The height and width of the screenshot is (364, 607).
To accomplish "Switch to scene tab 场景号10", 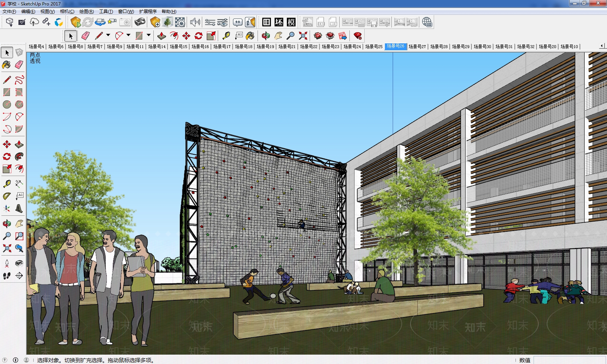I will click(x=569, y=47).
